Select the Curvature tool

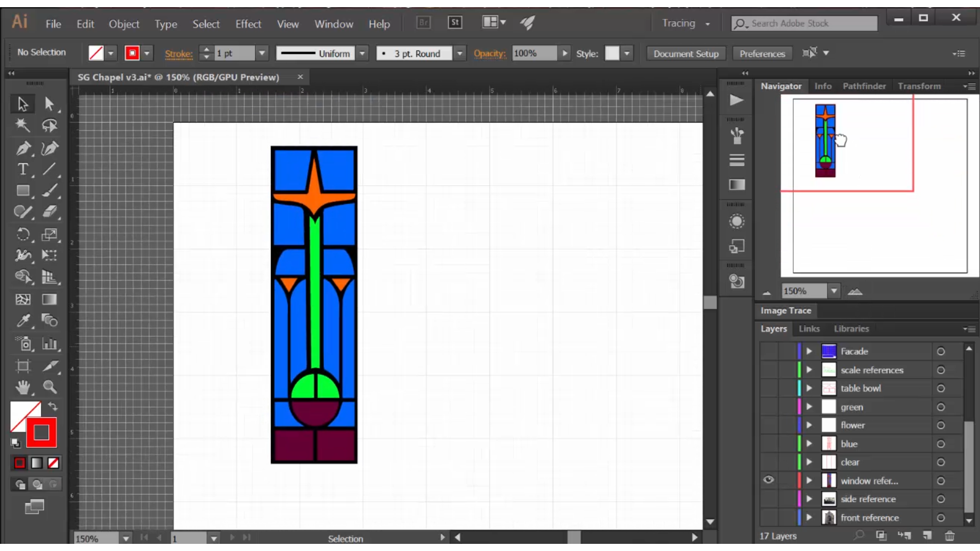50,148
